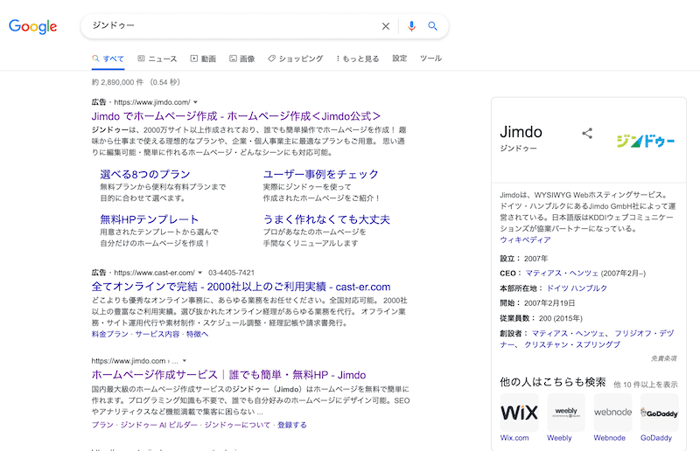Open the ウィキペディア link in panel
700x451 pixels.
pos(525,240)
